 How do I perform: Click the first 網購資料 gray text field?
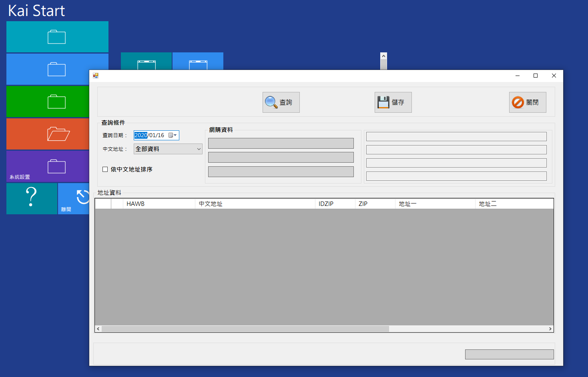click(281, 143)
